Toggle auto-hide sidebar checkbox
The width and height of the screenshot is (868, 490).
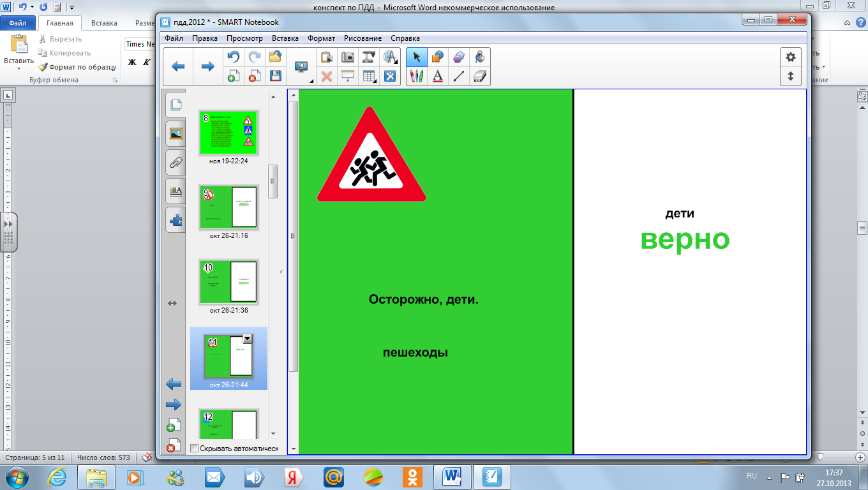[195, 449]
